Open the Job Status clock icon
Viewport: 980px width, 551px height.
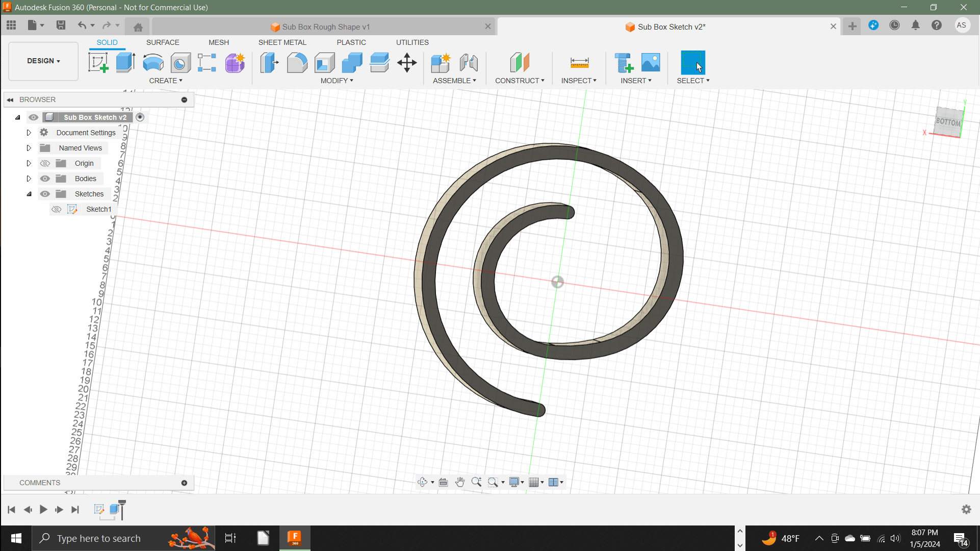(894, 25)
